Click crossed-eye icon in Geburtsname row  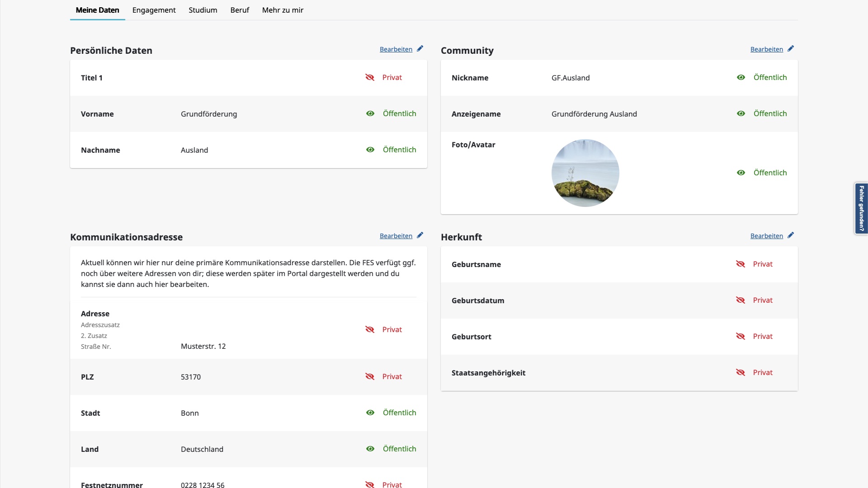coord(741,264)
